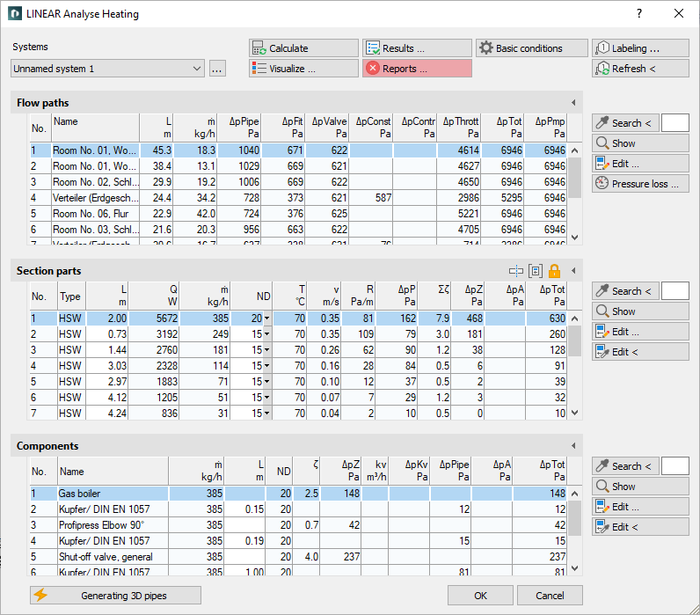The height and width of the screenshot is (615, 700).
Task: Click the Flow paths search input field
Action: [675, 123]
